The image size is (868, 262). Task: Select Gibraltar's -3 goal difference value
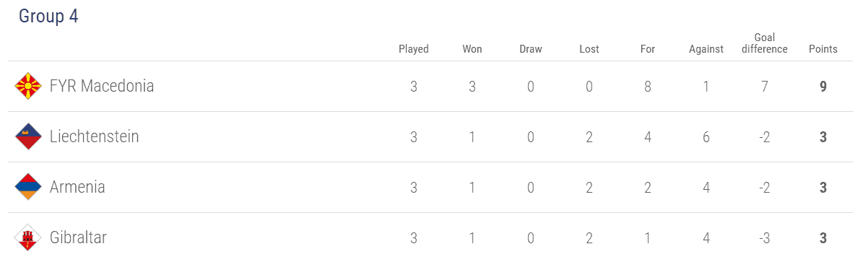click(765, 238)
